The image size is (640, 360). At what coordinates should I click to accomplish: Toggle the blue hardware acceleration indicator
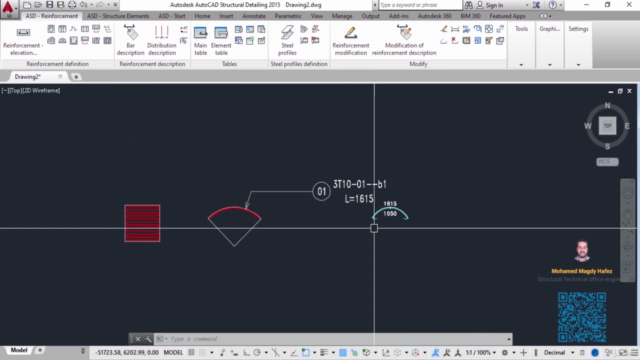(x=595, y=353)
